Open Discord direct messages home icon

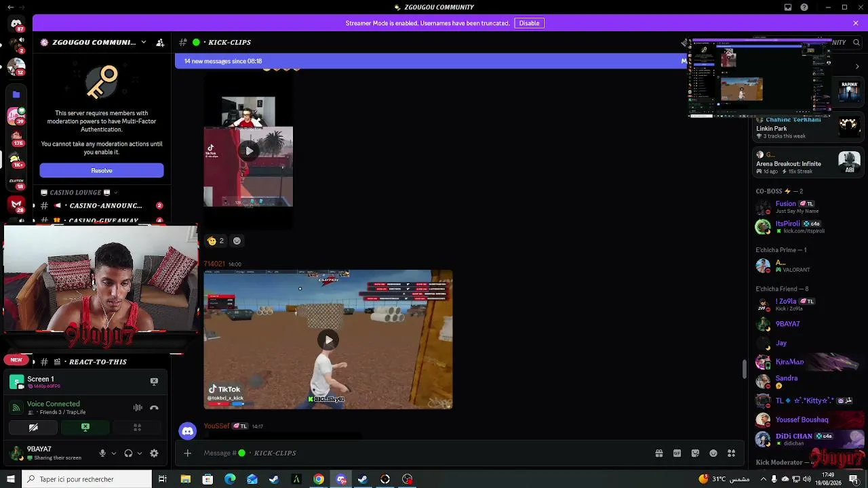tap(16, 23)
